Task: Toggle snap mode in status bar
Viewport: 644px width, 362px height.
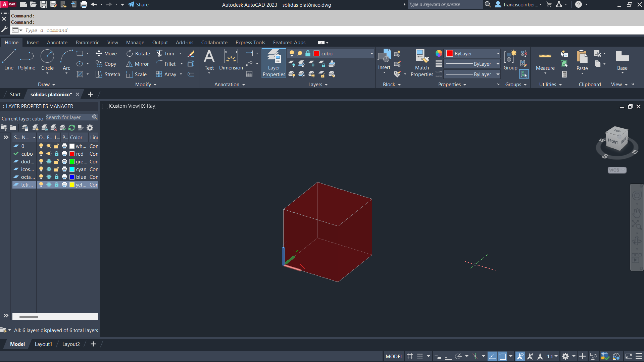Action: (x=420, y=357)
